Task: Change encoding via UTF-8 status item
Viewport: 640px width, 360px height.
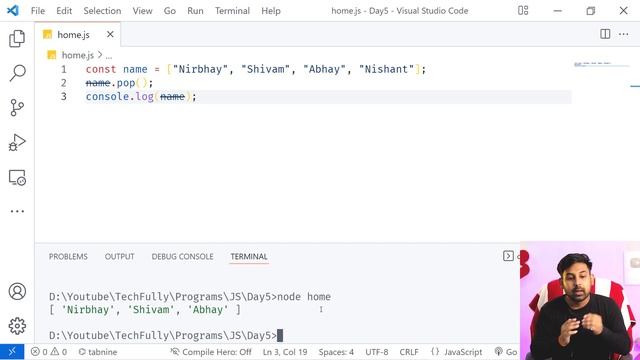Action: [x=376, y=351]
